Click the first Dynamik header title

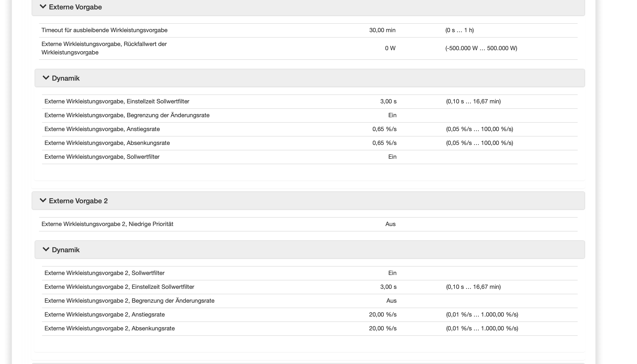pos(66,78)
